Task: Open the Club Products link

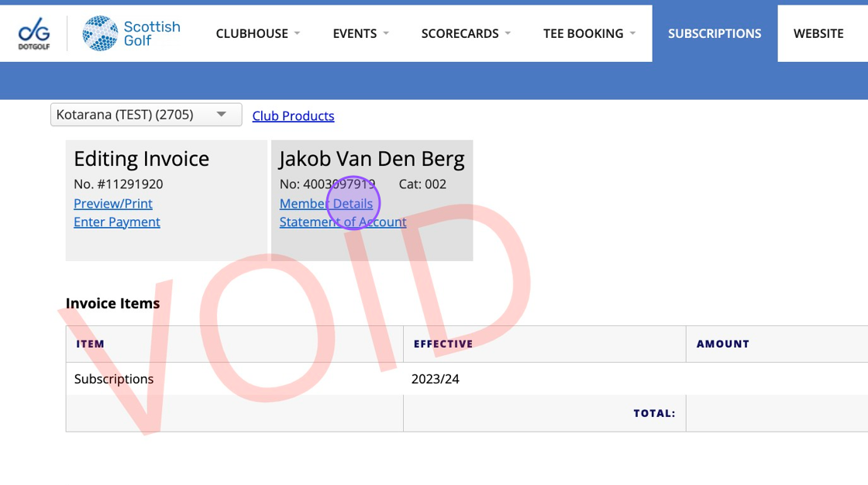Action: tap(293, 116)
